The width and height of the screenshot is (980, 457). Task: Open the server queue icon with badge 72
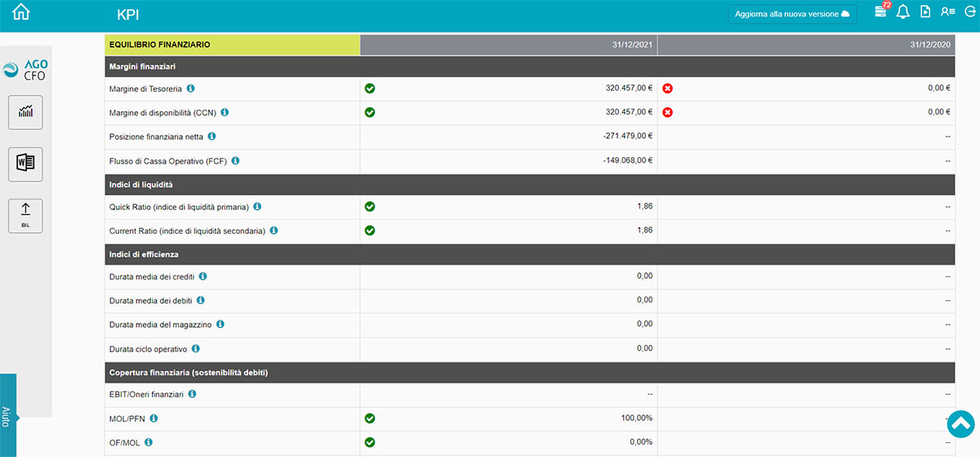880,11
